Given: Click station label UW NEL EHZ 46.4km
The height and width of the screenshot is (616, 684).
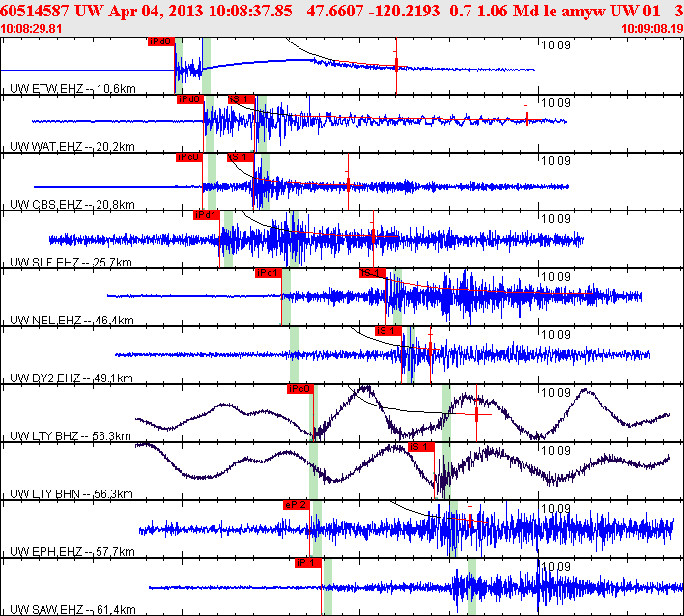Looking at the screenshot, I should (x=71, y=321).
